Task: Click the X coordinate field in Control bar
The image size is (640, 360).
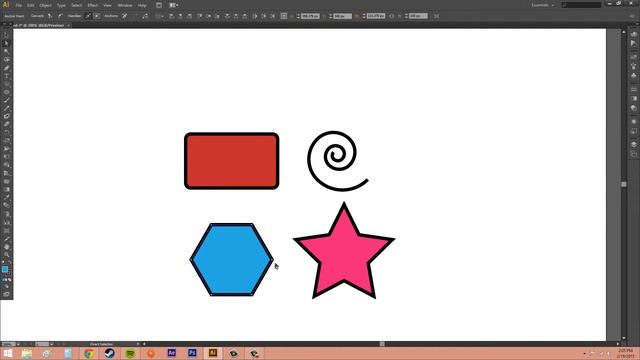Action: 310,16
